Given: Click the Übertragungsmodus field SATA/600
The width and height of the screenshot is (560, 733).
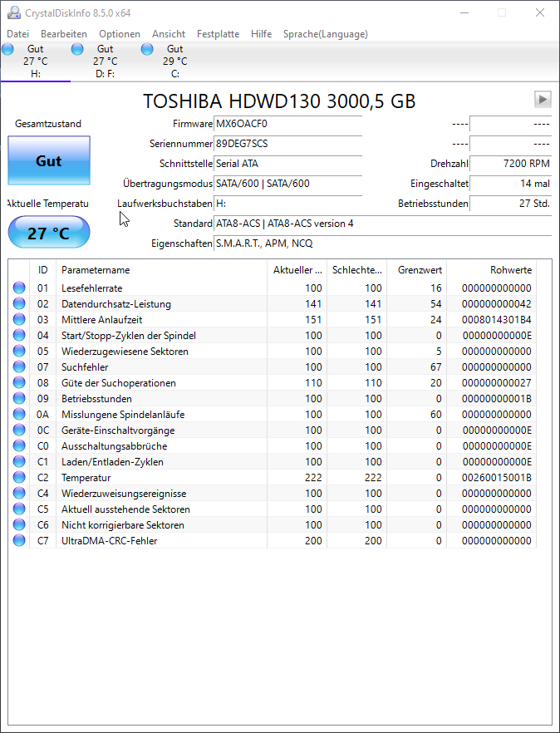Looking at the screenshot, I should [x=288, y=183].
